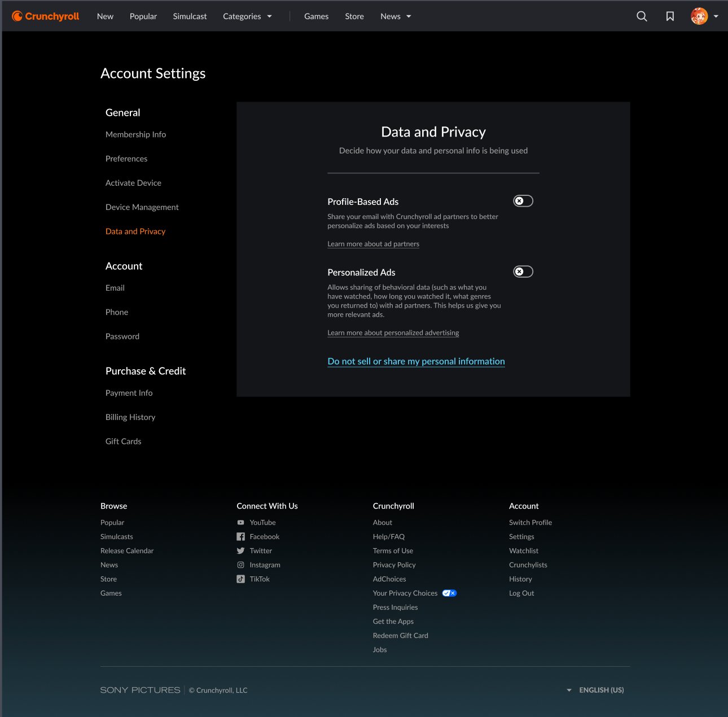728x717 pixels.
Task: Open the search icon
Action: (642, 16)
